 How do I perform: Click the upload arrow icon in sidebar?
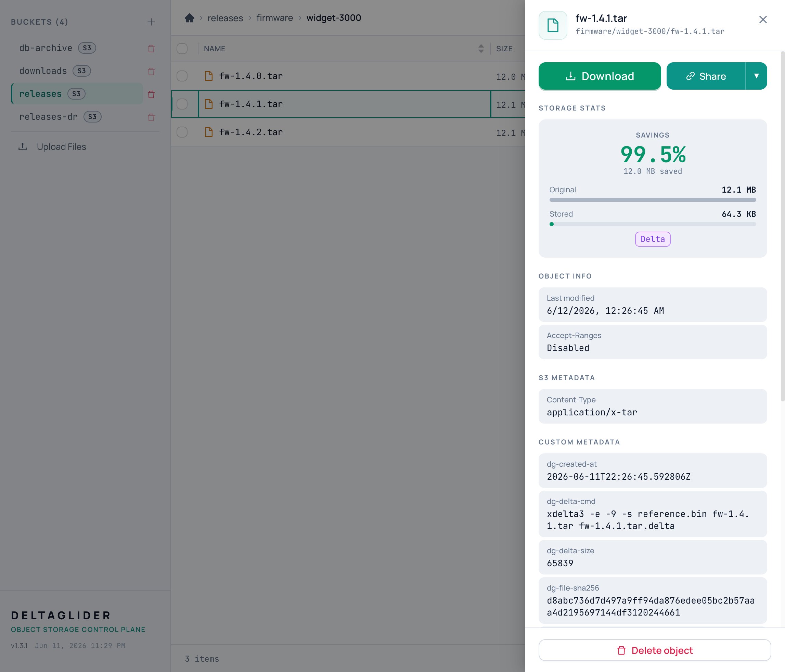pos(23,146)
